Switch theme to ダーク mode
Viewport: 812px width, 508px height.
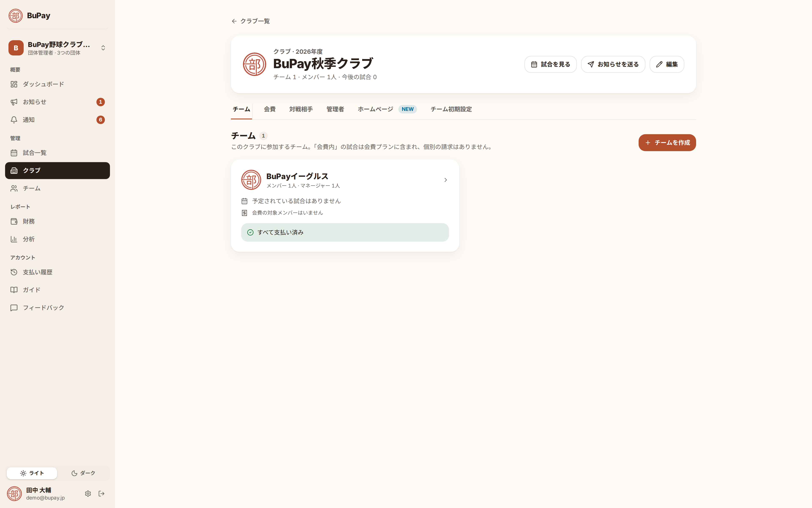pos(83,473)
